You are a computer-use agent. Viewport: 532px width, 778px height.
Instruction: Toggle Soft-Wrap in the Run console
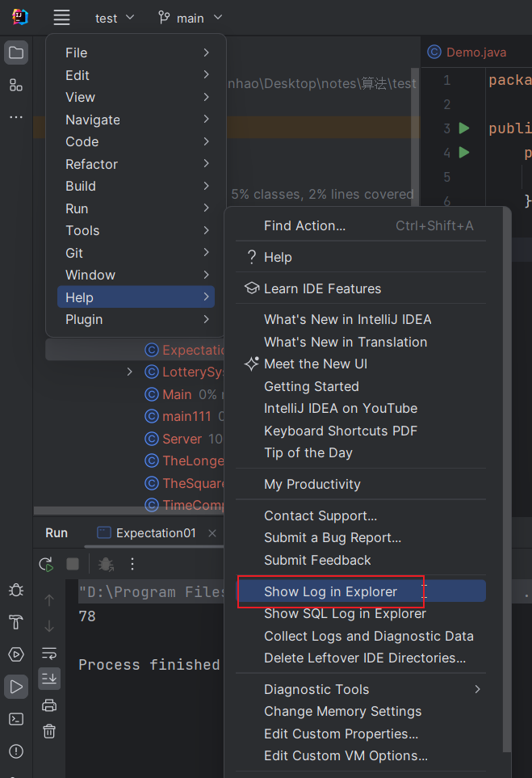tap(49, 653)
